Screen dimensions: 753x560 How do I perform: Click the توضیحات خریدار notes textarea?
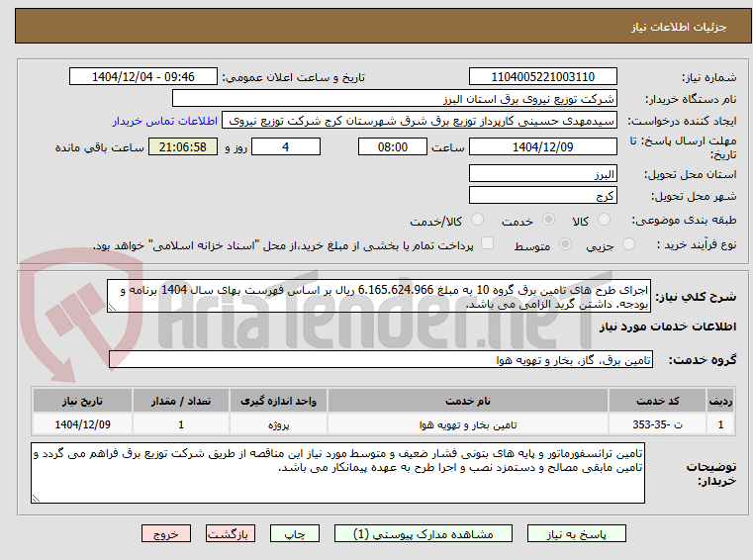point(337,473)
